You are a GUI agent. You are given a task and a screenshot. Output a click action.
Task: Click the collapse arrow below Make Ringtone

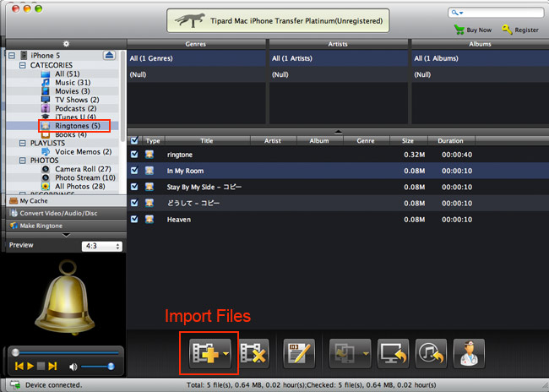click(66, 235)
